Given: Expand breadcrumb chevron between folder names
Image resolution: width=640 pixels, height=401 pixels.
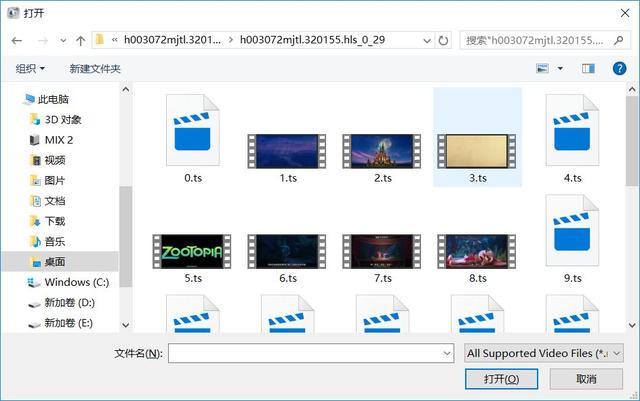Looking at the screenshot, I should coord(231,40).
